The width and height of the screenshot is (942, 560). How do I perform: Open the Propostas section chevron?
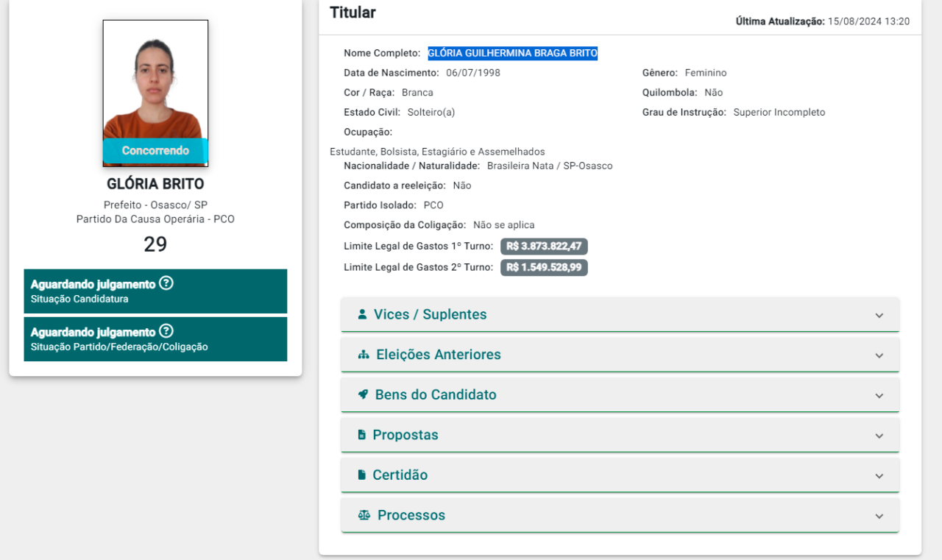coord(879,436)
